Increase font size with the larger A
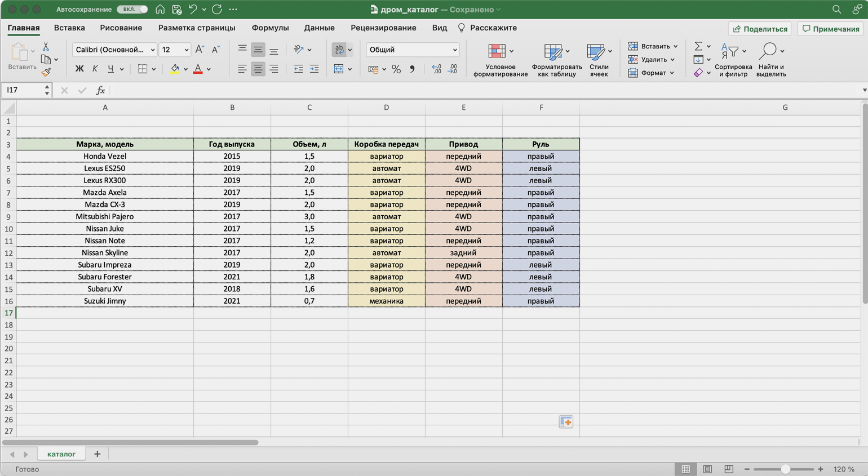 pyautogui.click(x=200, y=50)
